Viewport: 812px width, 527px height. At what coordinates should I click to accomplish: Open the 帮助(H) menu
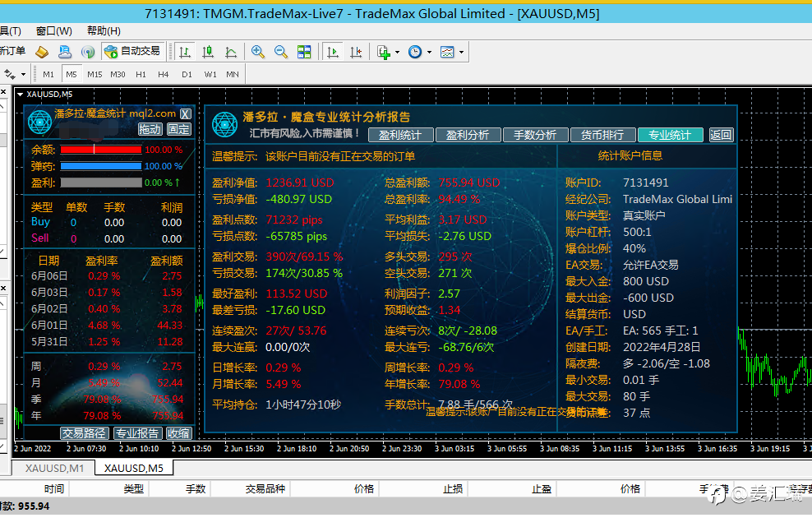(x=104, y=31)
